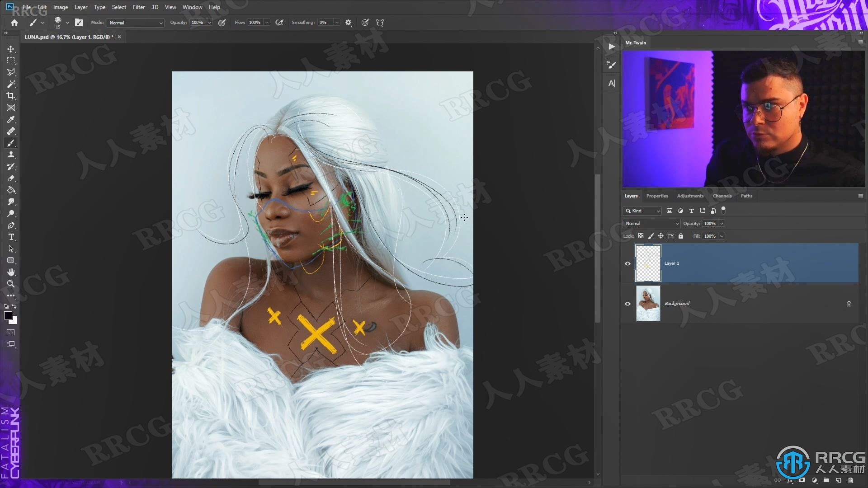Select the Dodge tool
The image size is (868, 488).
pyautogui.click(x=11, y=213)
